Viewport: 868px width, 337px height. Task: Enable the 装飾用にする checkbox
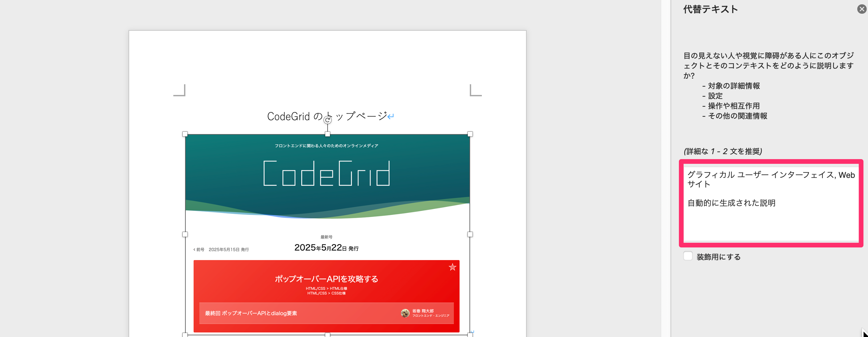coord(688,256)
